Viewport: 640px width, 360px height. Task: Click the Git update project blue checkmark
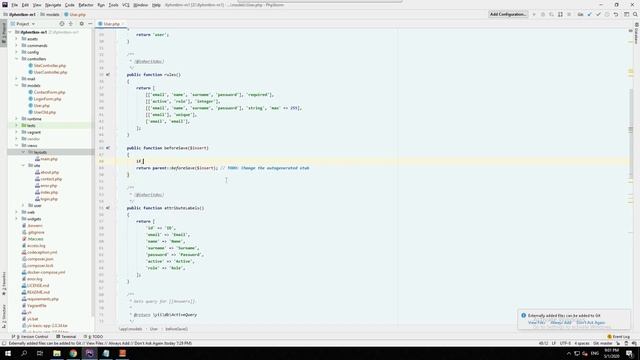(589, 14)
